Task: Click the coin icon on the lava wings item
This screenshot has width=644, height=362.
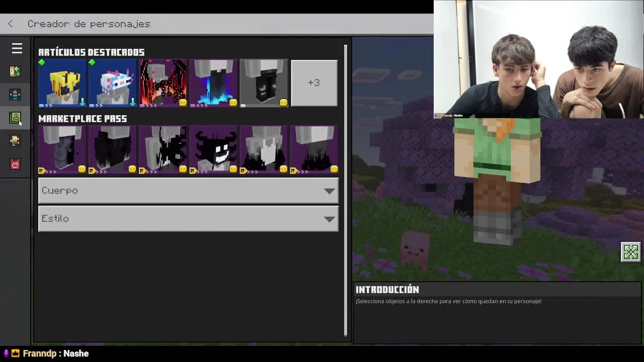Action: point(183,103)
